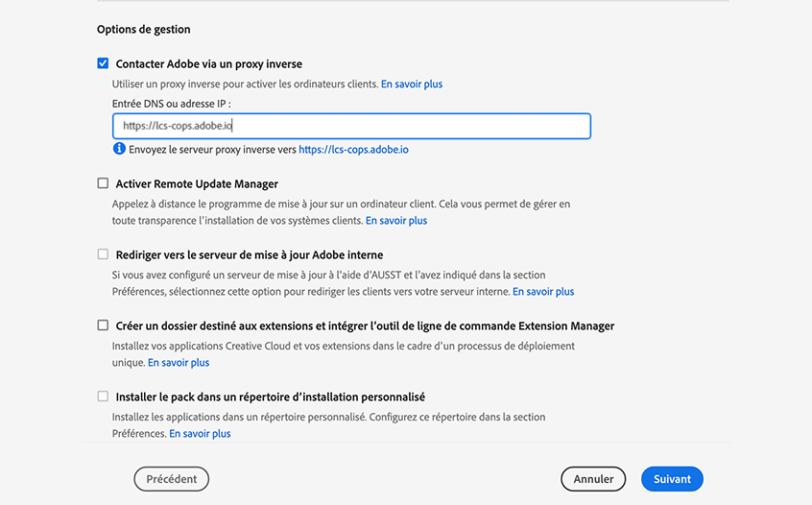Click the blue info icon below the DNS field

coord(119,149)
